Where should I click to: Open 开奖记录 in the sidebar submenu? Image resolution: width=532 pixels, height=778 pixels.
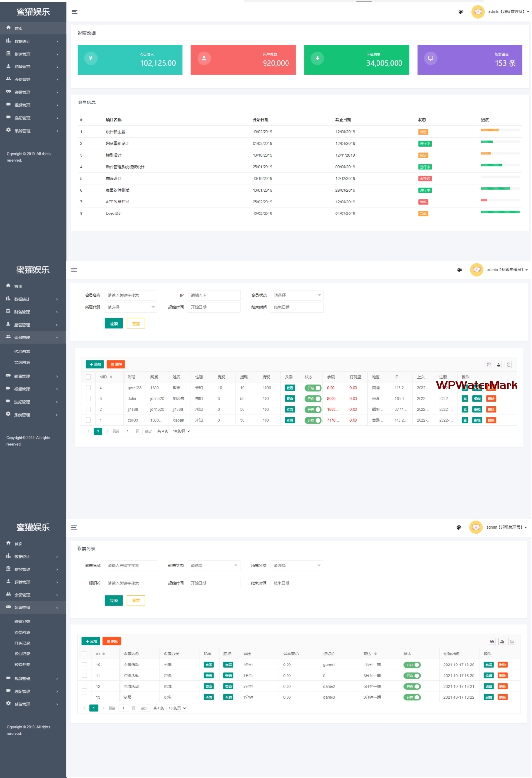click(22, 643)
